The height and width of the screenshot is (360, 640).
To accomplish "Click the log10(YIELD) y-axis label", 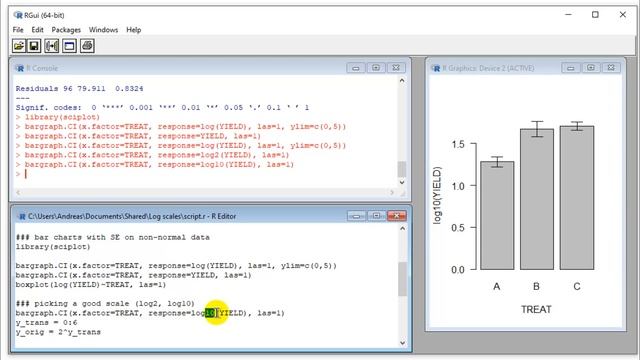I will pyautogui.click(x=437, y=196).
